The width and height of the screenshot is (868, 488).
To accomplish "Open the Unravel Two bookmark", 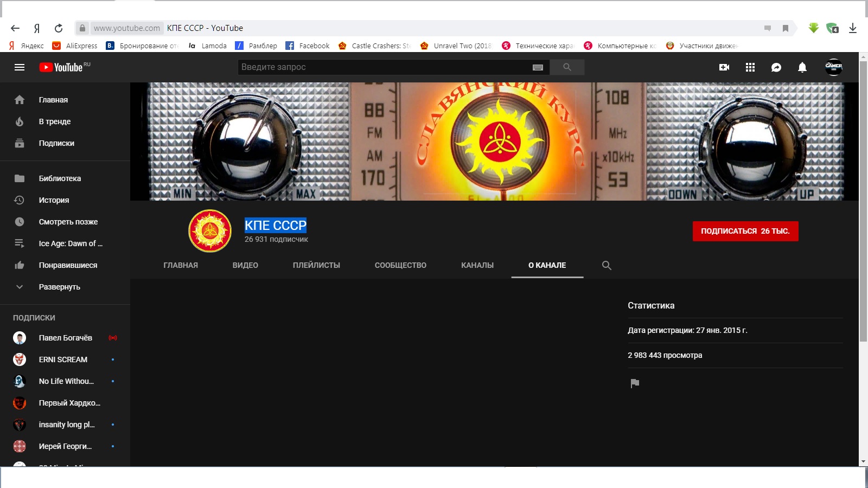I will (456, 46).
